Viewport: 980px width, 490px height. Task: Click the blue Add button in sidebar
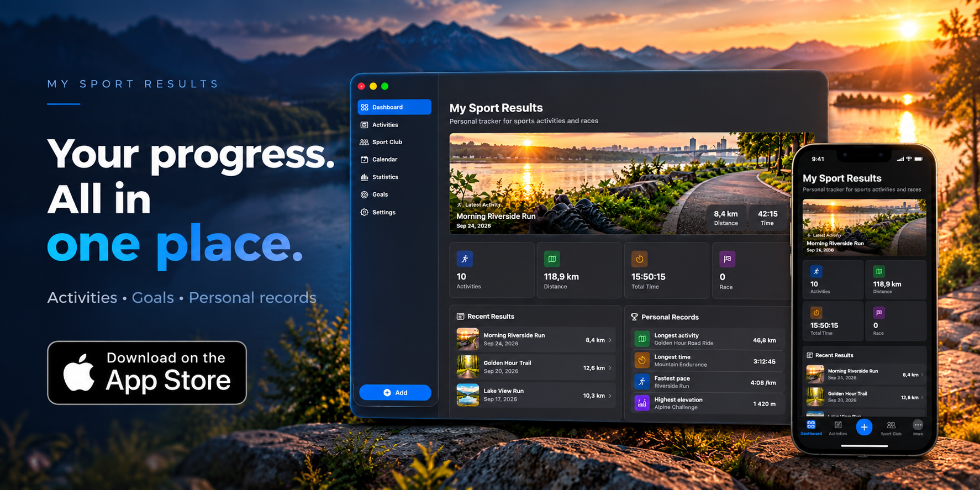395,393
